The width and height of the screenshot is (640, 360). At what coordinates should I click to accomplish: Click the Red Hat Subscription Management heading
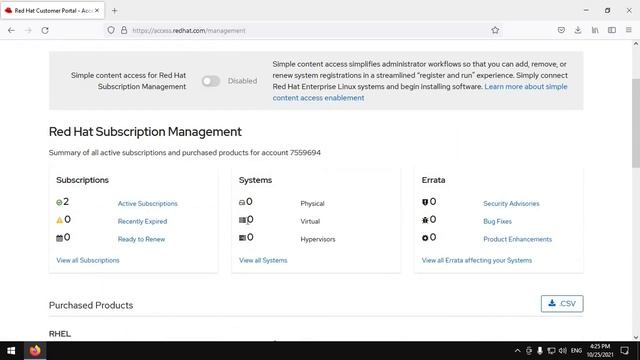pyautogui.click(x=145, y=132)
